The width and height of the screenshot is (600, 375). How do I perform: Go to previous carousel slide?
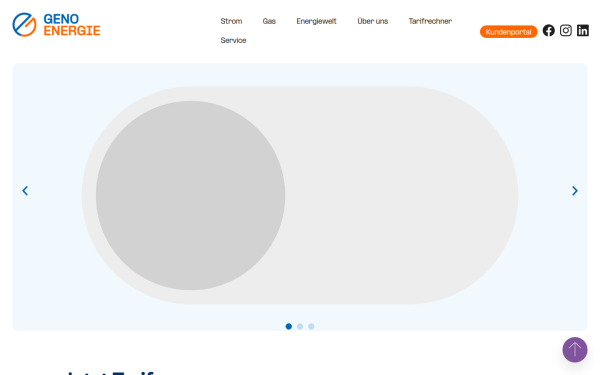click(25, 191)
